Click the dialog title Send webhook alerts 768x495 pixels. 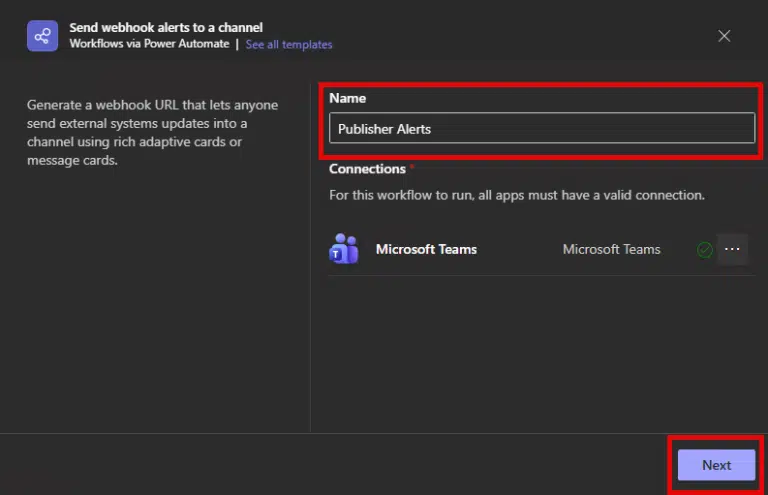pos(166,27)
